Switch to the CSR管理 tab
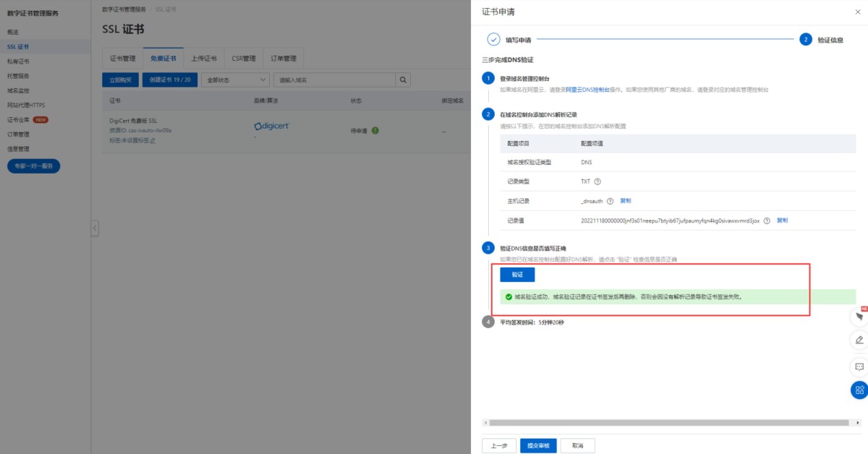Screen dimensions: 868x454 tap(244, 59)
